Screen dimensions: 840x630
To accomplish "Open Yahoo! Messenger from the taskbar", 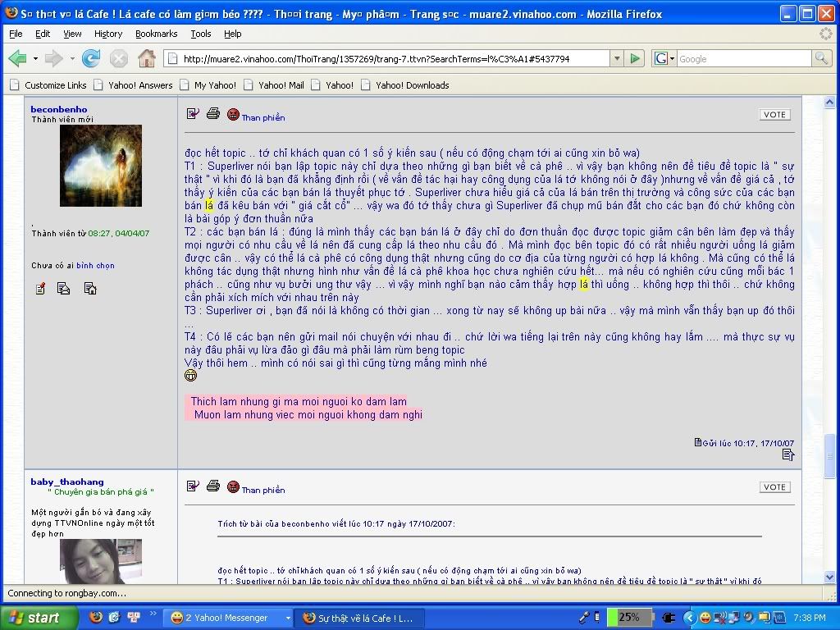I will click(226, 618).
